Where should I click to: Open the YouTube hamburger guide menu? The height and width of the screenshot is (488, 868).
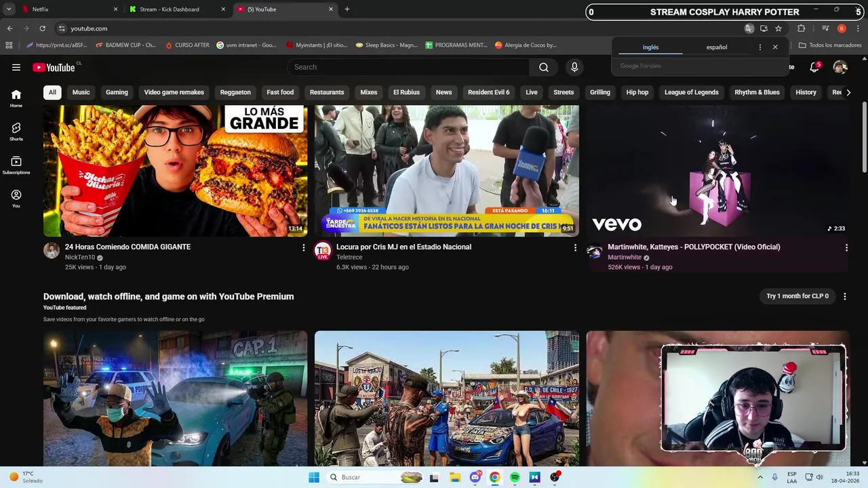pos(16,67)
